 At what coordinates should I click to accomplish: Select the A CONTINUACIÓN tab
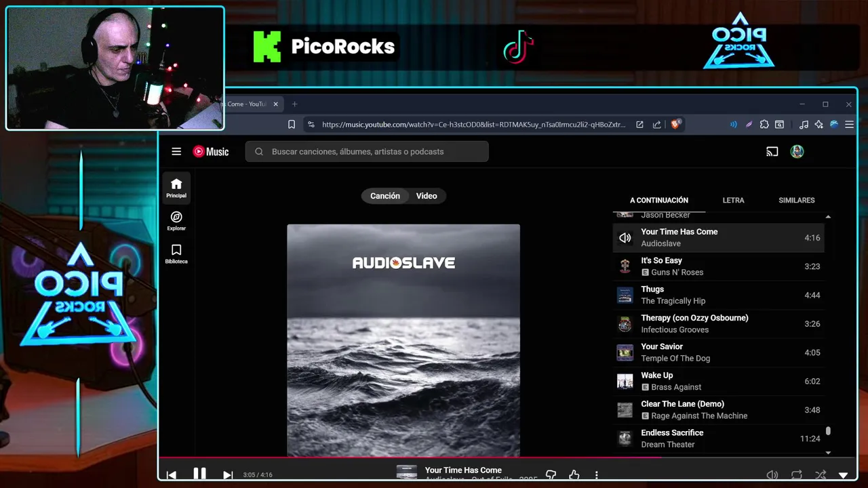coord(659,201)
